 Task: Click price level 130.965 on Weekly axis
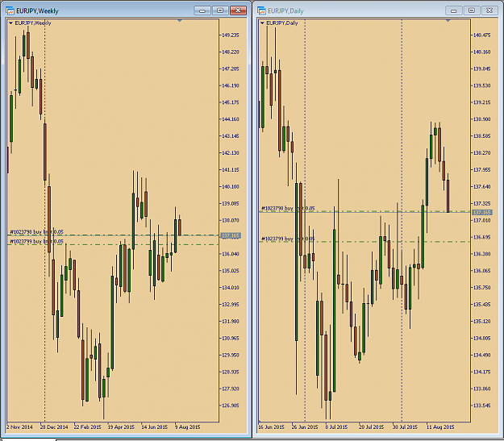pyautogui.click(x=231, y=338)
